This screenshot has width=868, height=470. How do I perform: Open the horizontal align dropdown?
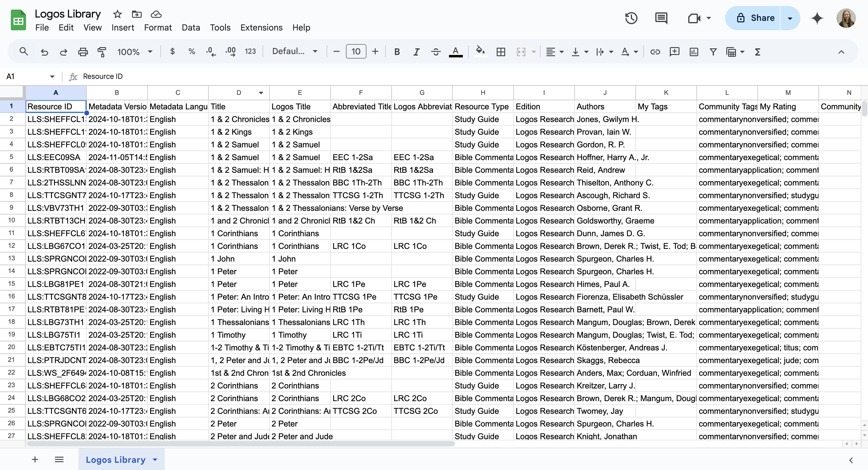tap(554, 52)
